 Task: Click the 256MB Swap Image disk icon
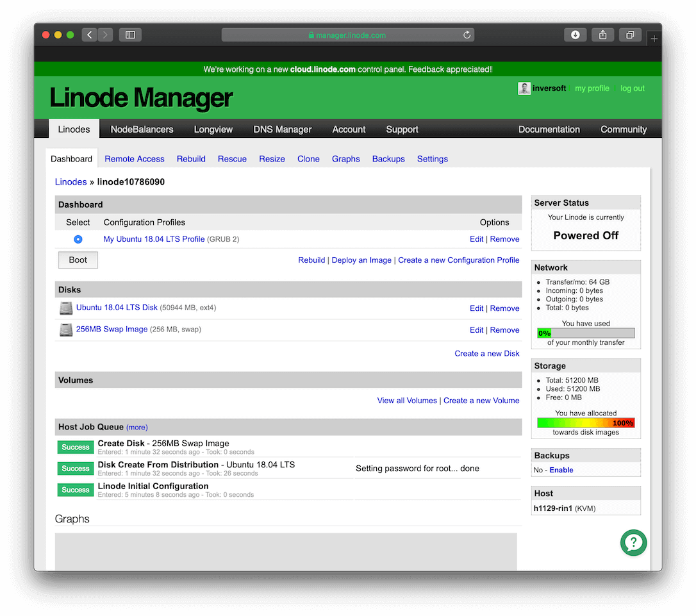pos(66,329)
